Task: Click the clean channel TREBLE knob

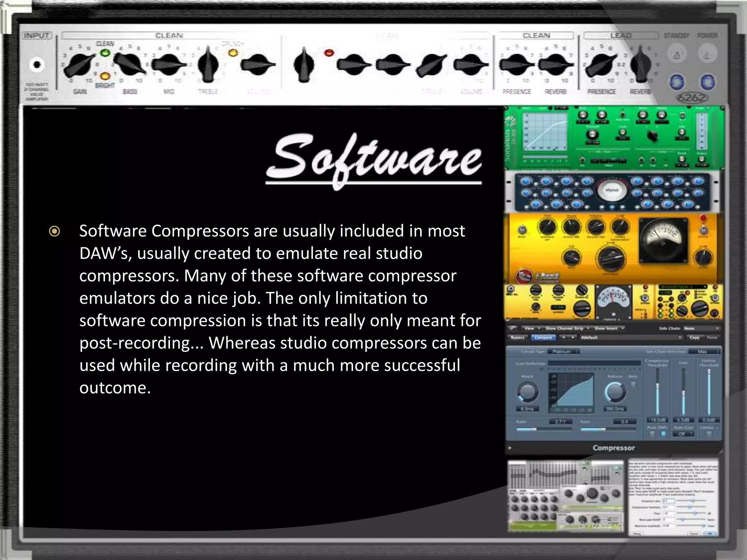Action: [x=208, y=65]
